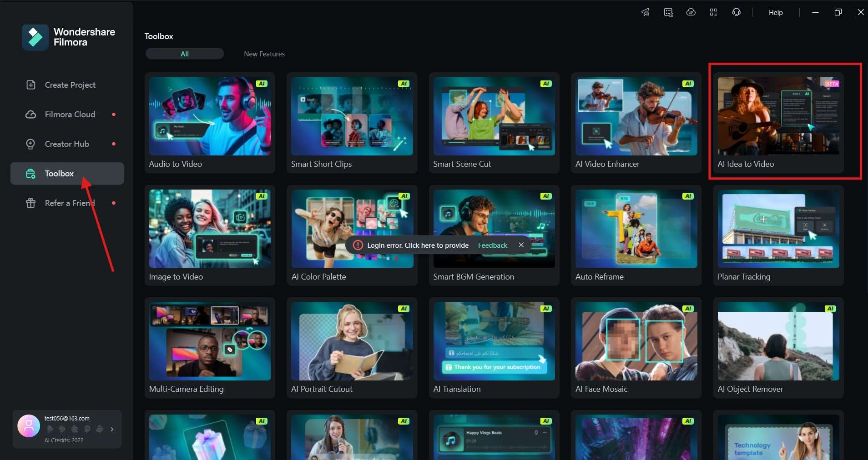Open the Refer a Friend gift item
The height and width of the screenshot is (460, 868).
(67, 203)
